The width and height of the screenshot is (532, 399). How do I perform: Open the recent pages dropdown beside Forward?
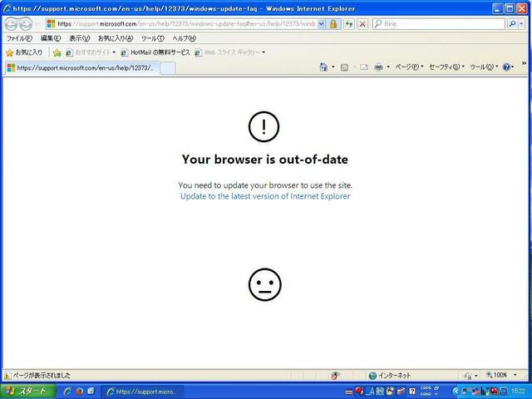coord(37,24)
